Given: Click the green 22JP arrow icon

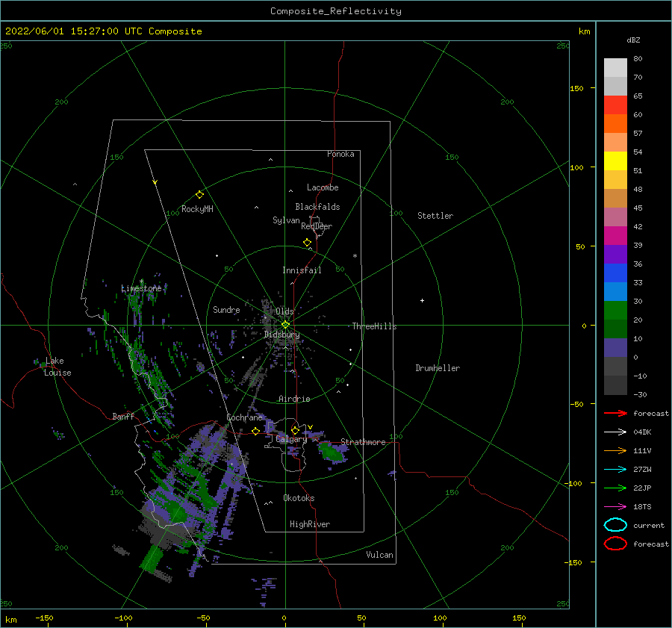Looking at the screenshot, I should [x=615, y=488].
